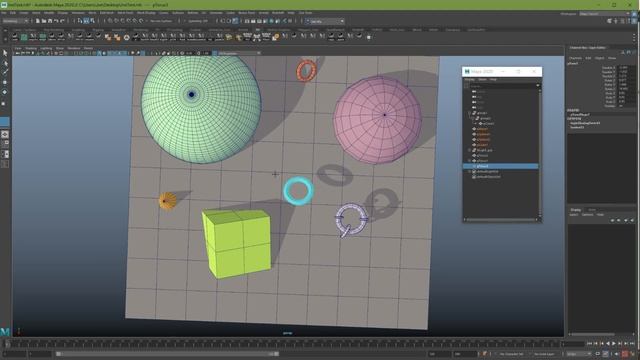Expand group1 in the Outliner
This screenshot has width=640, height=360.
[469, 113]
